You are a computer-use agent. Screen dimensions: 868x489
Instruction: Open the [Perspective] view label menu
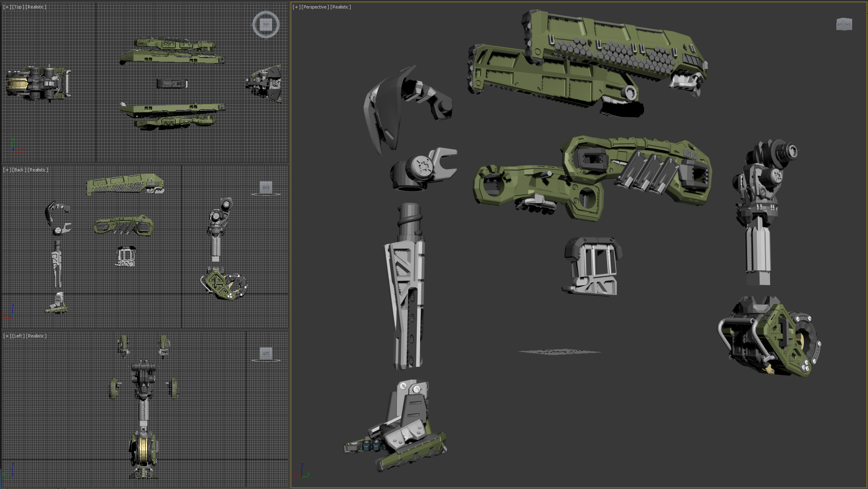point(315,7)
